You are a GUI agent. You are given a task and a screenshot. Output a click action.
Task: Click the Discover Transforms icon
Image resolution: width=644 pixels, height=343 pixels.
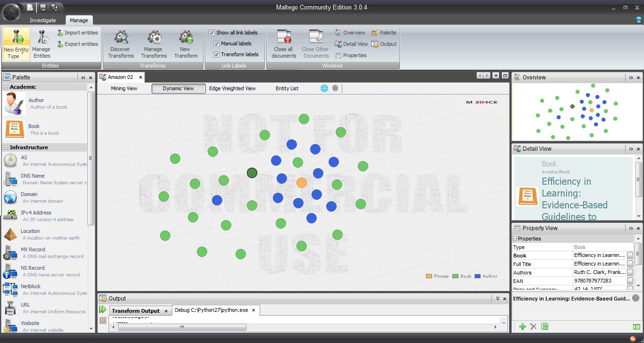pyautogui.click(x=121, y=38)
